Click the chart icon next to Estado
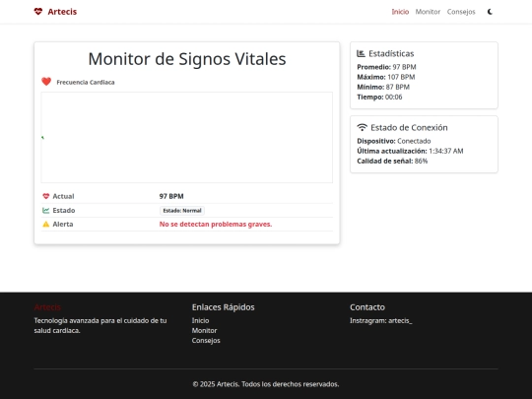 coord(45,211)
